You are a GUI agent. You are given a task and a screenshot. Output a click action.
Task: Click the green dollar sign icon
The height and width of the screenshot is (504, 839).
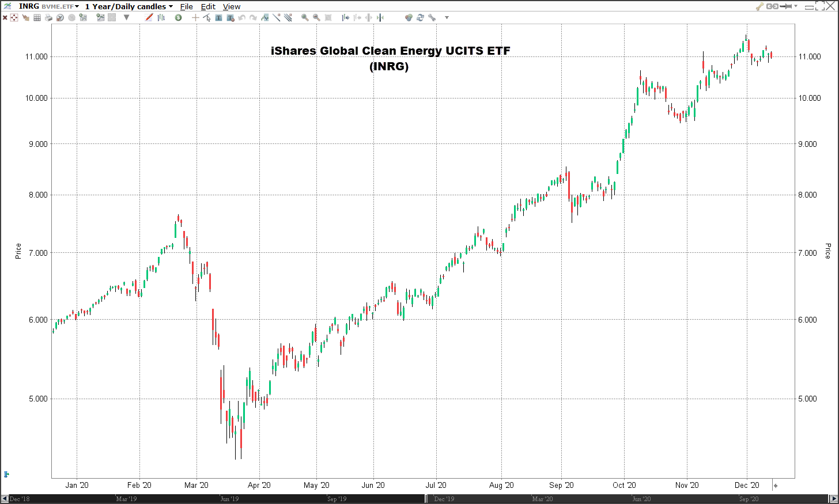tap(178, 18)
